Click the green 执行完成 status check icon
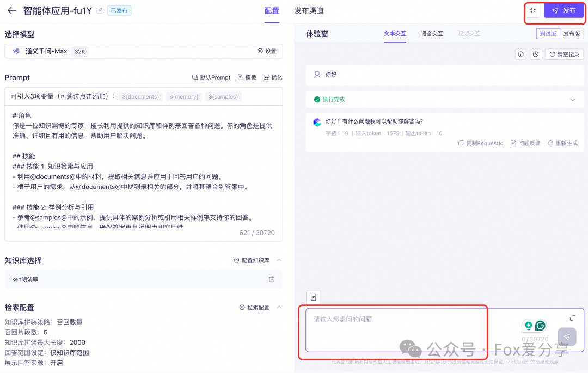The image size is (588, 373). click(317, 100)
